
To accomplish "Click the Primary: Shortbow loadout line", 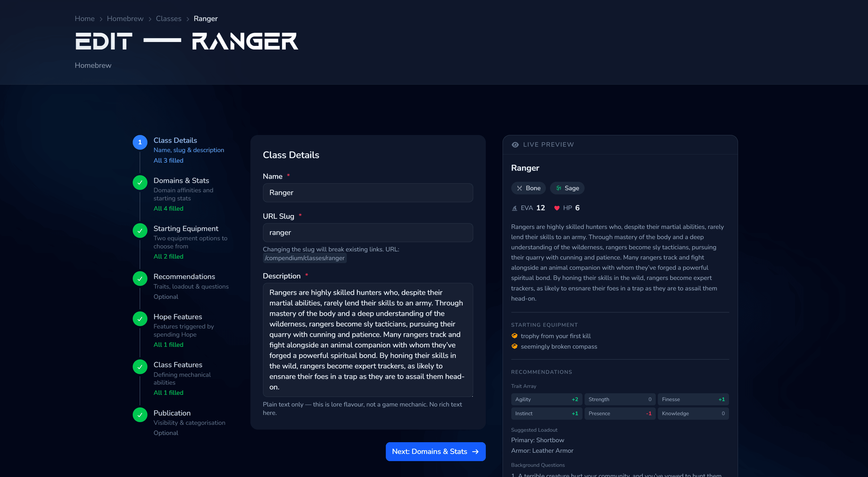I will click(x=537, y=440).
